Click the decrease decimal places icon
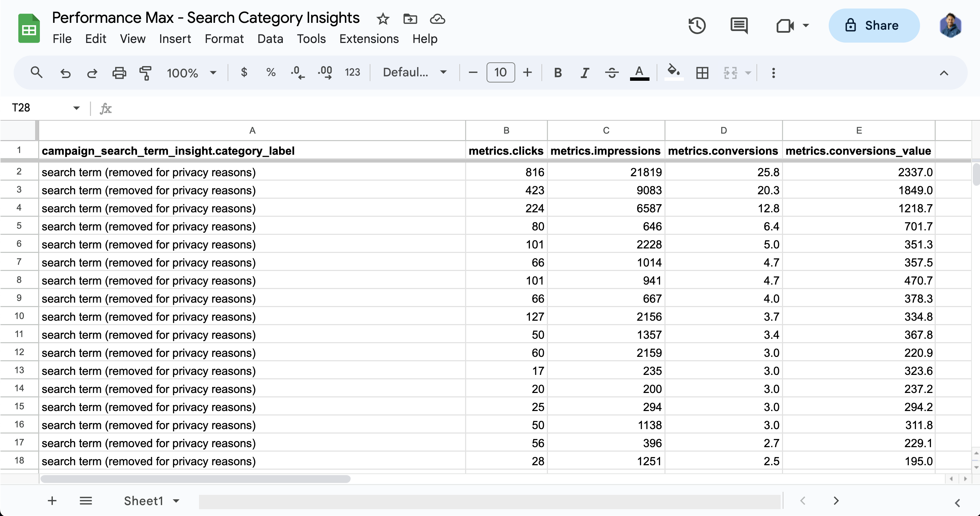Screen dimensions: 980x516 pos(297,72)
